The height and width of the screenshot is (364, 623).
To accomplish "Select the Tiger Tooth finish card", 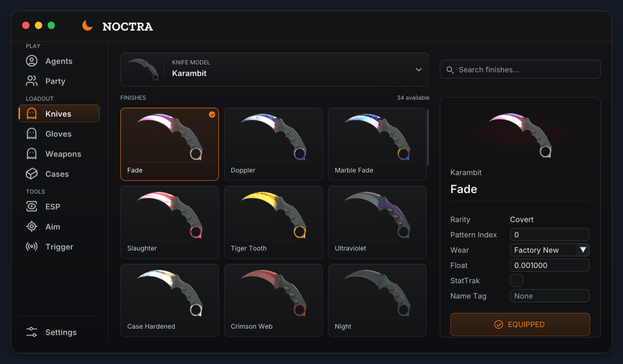I will [273, 222].
